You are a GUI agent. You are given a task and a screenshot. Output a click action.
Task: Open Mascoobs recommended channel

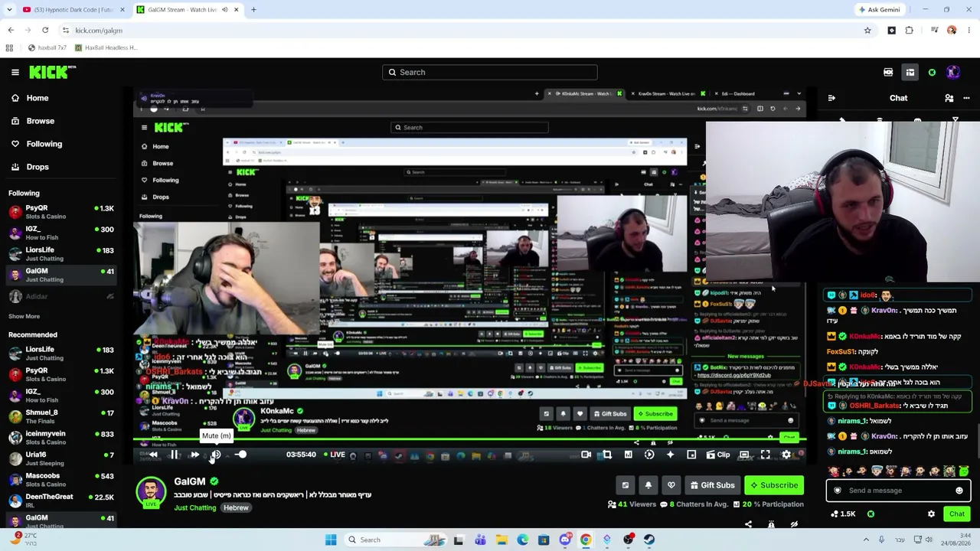[x=61, y=480]
